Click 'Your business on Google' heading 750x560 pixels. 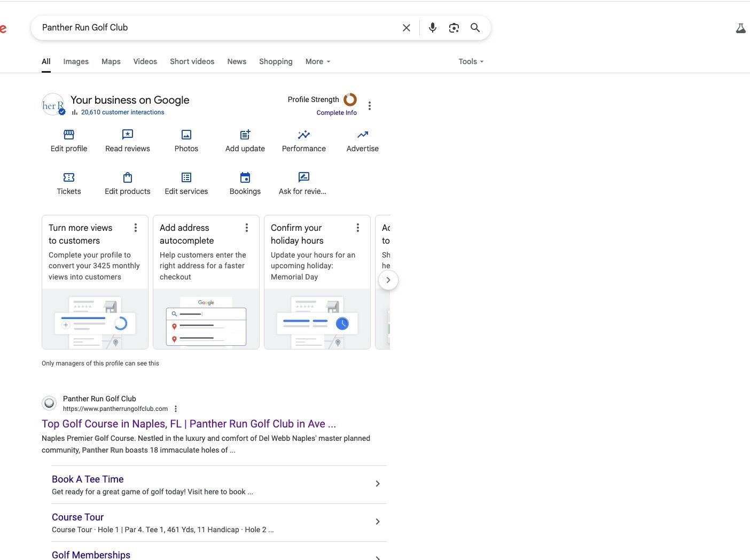[130, 100]
